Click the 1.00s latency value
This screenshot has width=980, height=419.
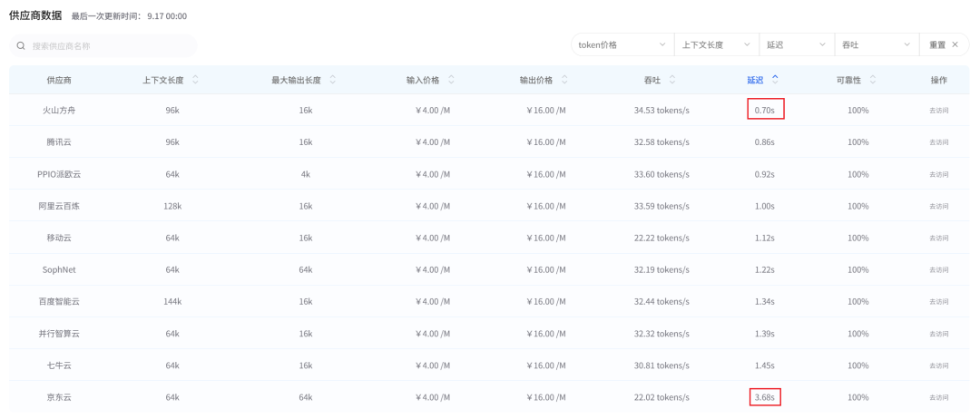764,206
